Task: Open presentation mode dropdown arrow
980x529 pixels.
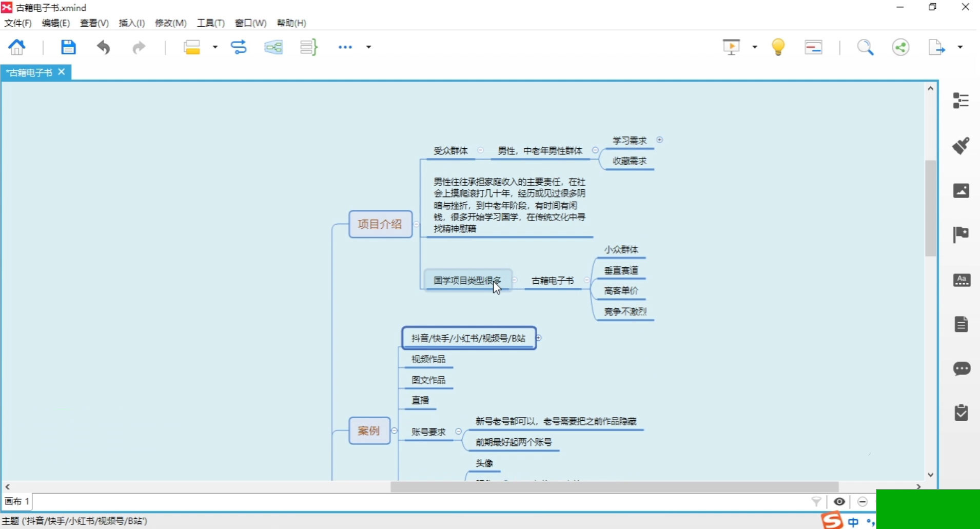Action: click(755, 47)
